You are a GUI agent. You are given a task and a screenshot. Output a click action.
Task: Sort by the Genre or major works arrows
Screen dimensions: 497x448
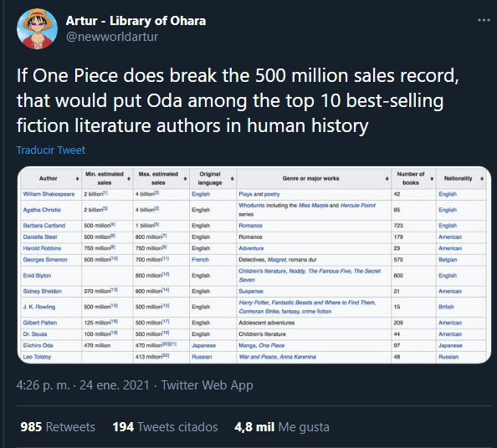point(387,179)
